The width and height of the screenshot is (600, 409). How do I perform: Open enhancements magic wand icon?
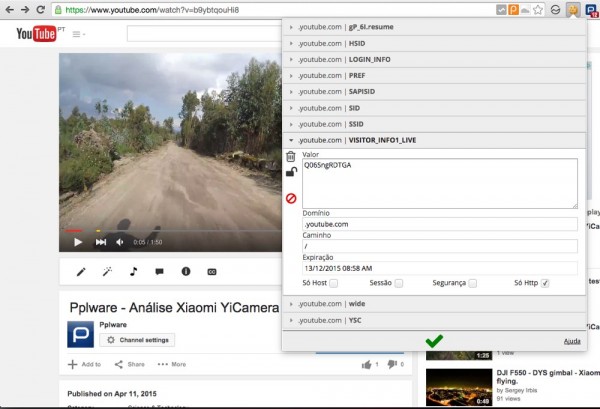point(107,272)
